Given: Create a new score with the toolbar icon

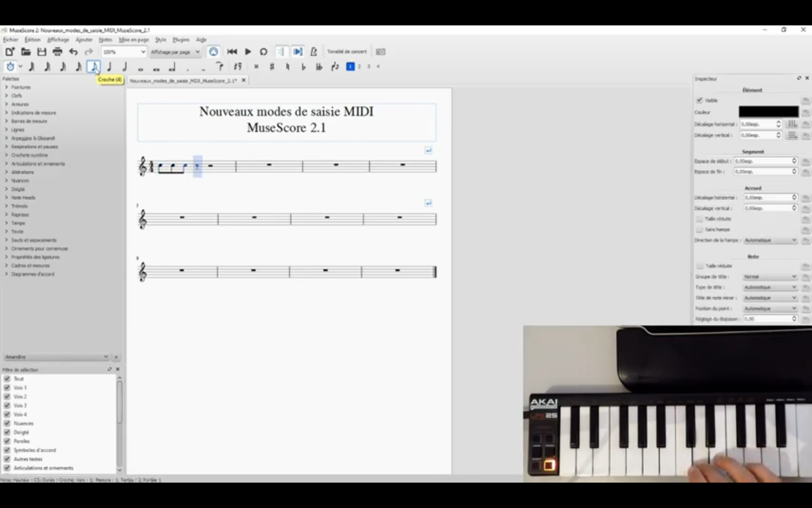Looking at the screenshot, I should coord(10,51).
